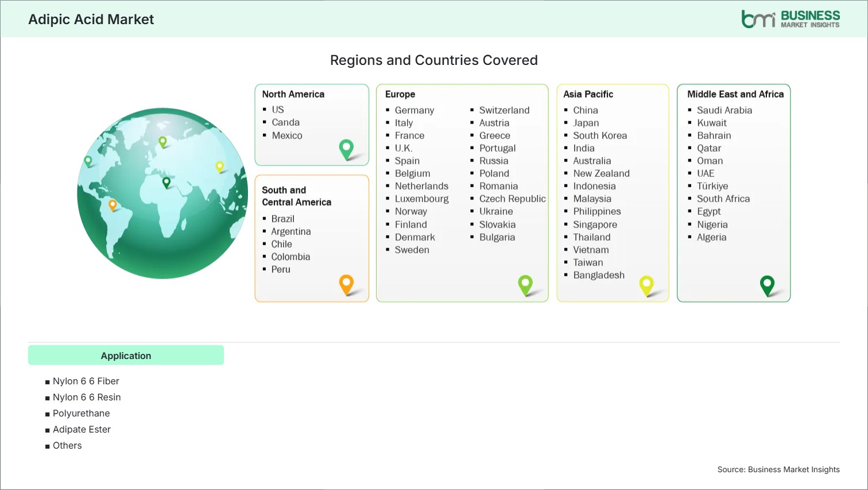Screen dimensions: 868x490
Task: Click Saudi Arabia in the list
Action: click(724, 110)
